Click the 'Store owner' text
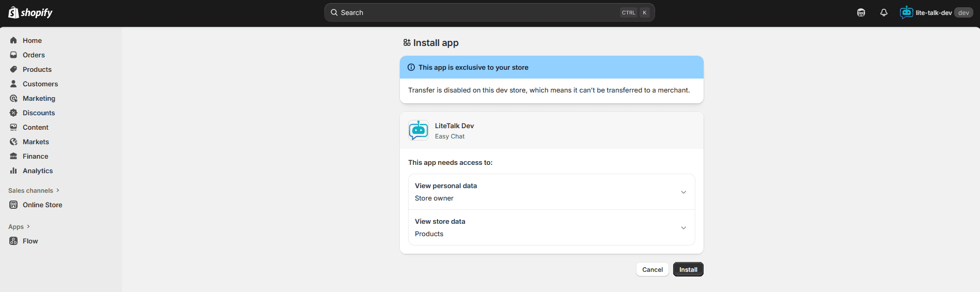 pyautogui.click(x=434, y=198)
